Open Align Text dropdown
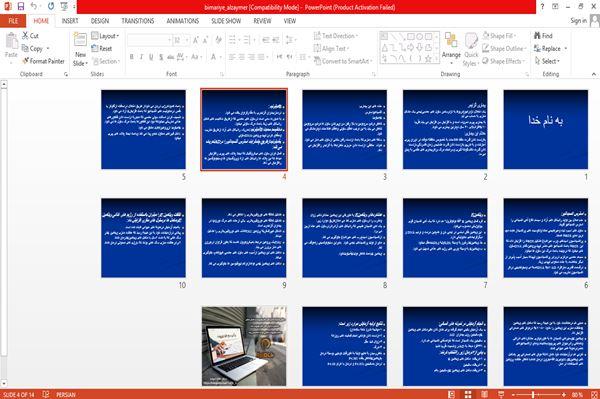600x399 pixels. (x=331, y=48)
